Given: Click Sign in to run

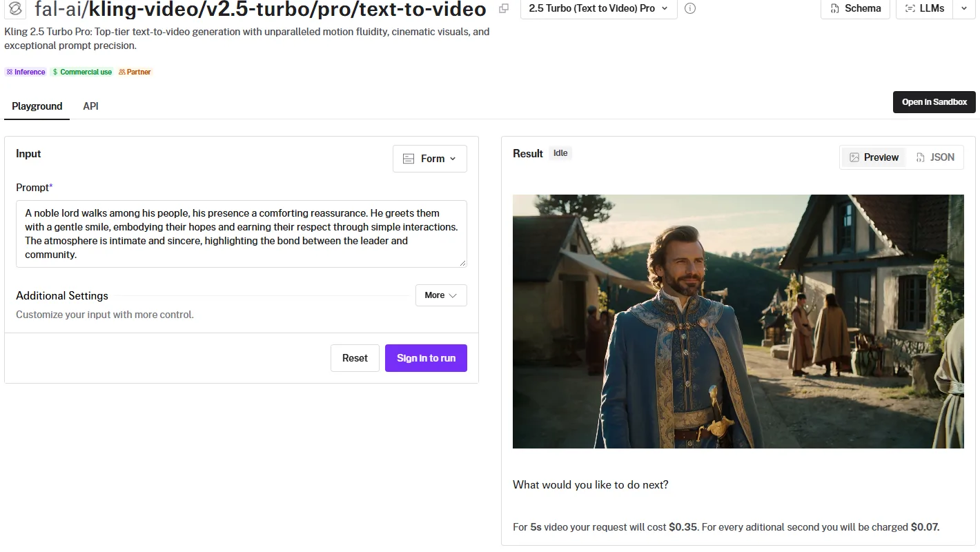Looking at the screenshot, I should pyautogui.click(x=426, y=358).
